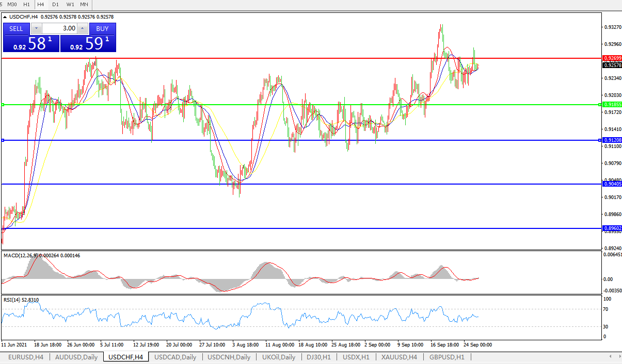
Task: Select the red 0.92699 price level label
Action: pyautogui.click(x=612, y=58)
